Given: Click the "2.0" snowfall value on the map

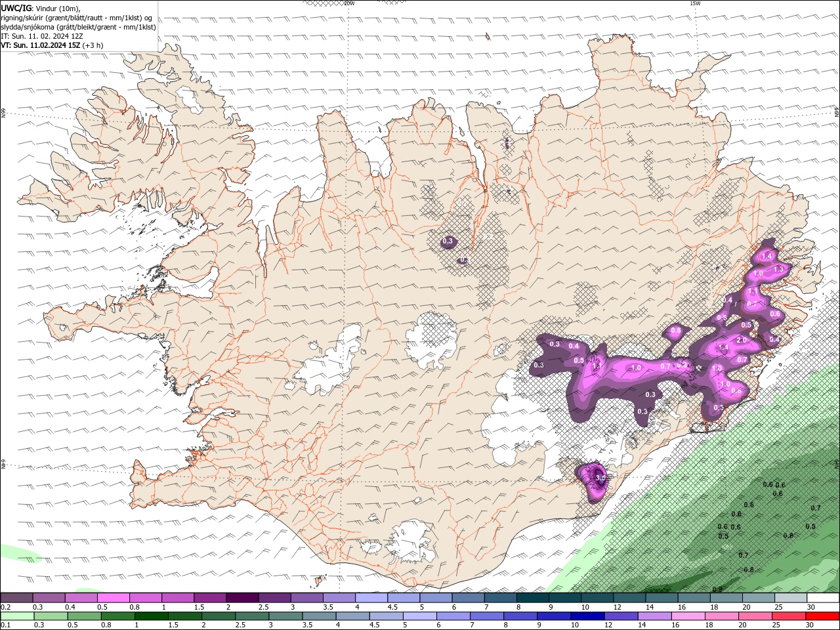Looking at the screenshot, I should pos(742,341).
